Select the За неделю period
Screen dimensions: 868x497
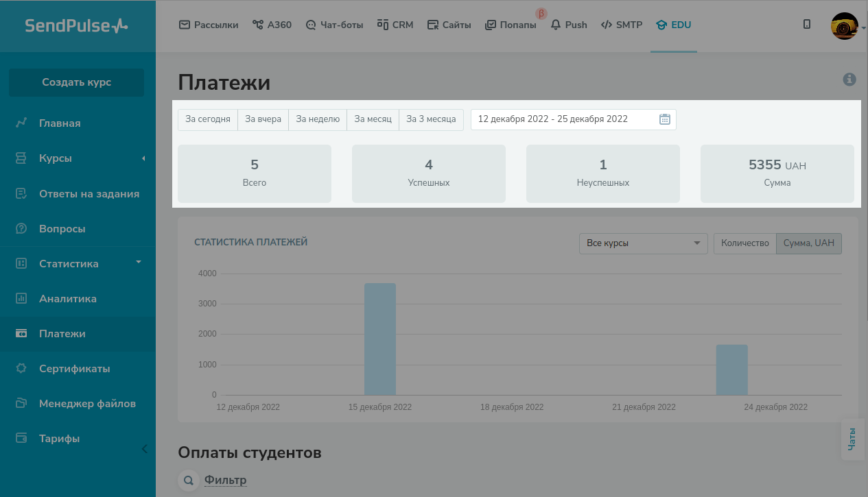point(318,119)
